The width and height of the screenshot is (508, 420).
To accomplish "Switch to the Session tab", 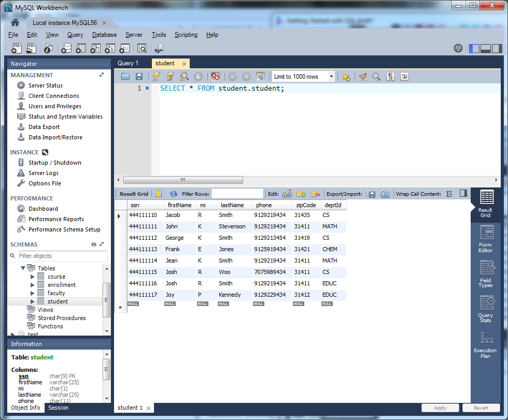I will tap(58, 408).
